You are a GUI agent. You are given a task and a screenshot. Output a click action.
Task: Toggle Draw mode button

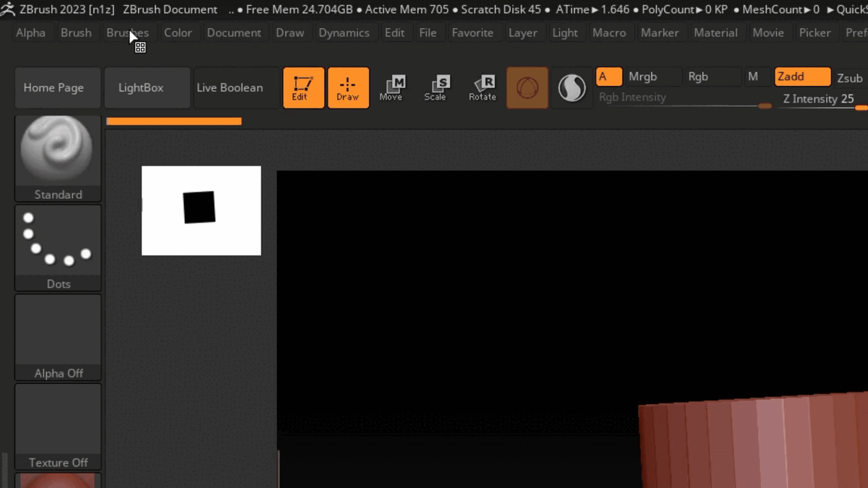click(x=348, y=87)
